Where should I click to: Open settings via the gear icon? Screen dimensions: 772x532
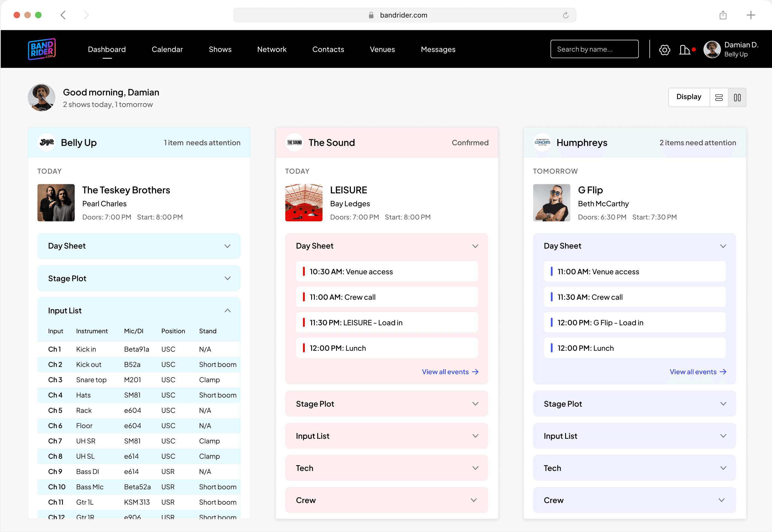coord(664,50)
